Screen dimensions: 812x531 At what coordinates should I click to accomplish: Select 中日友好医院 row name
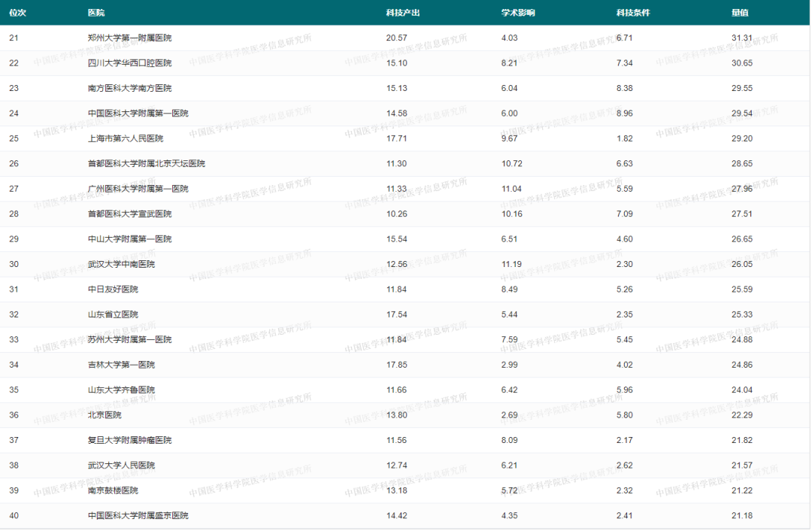pyautogui.click(x=113, y=289)
